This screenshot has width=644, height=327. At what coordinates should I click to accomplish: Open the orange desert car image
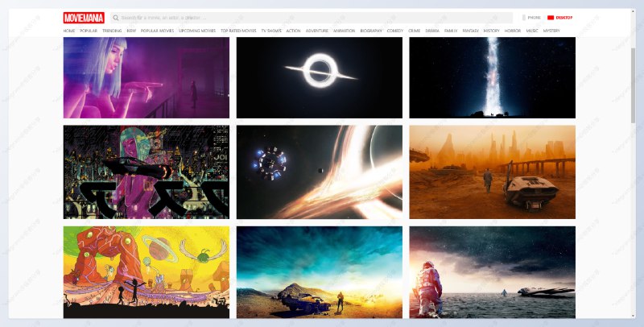click(x=492, y=172)
